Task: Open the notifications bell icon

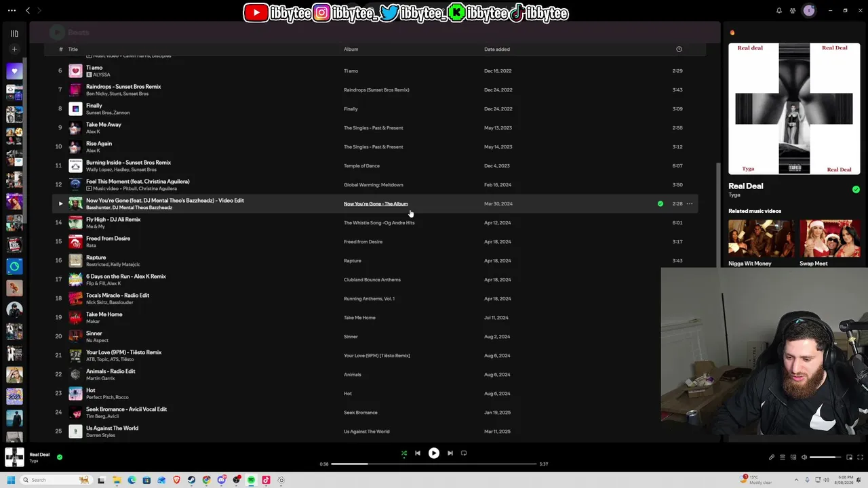Action: coord(779,10)
